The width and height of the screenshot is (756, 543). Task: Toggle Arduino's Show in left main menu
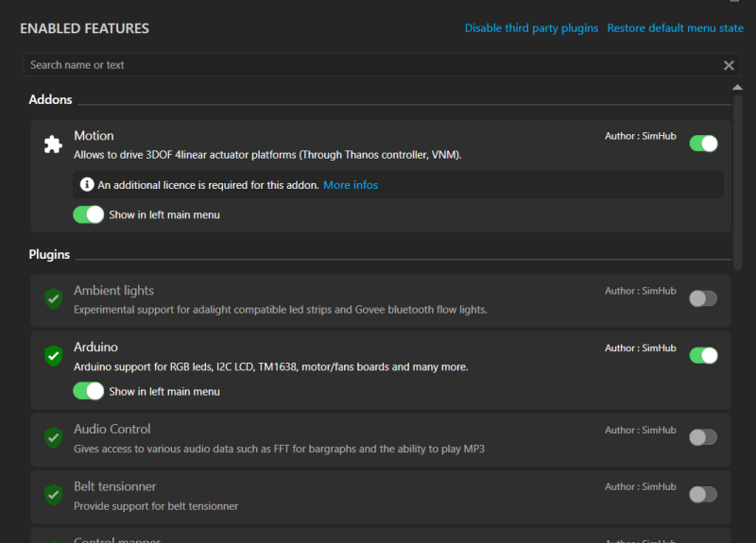[x=89, y=391]
